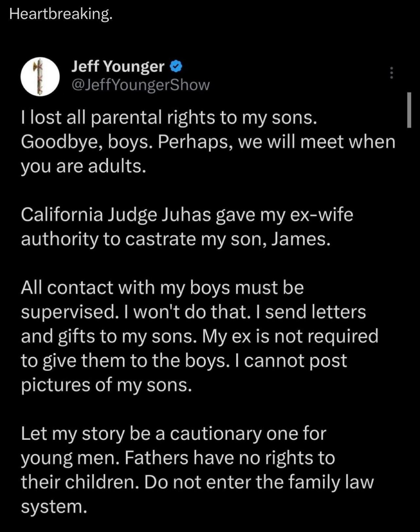Click the text "Fathers have no rights to"
This screenshot has height=532, width=420.
point(230,458)
